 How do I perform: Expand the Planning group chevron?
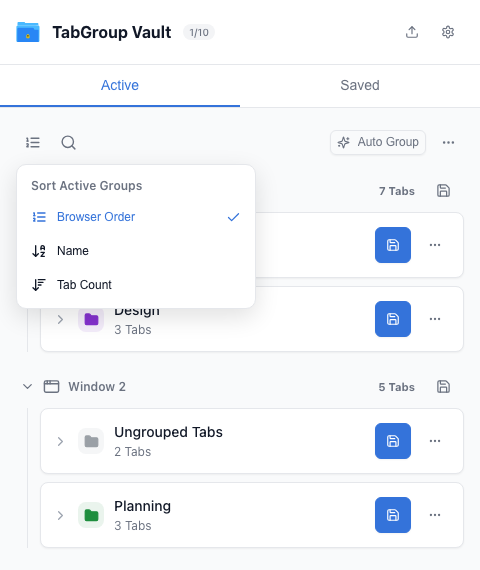[x=60, y=515]
